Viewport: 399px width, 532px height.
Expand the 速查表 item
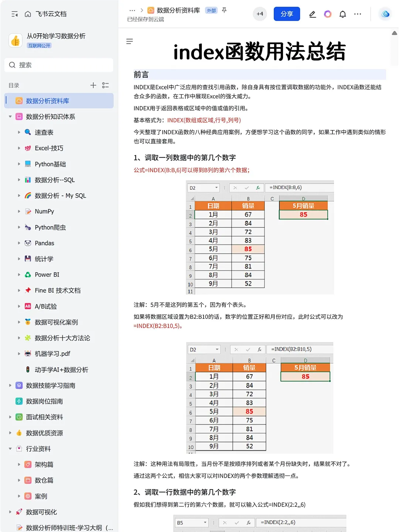[x=19, y=132]
